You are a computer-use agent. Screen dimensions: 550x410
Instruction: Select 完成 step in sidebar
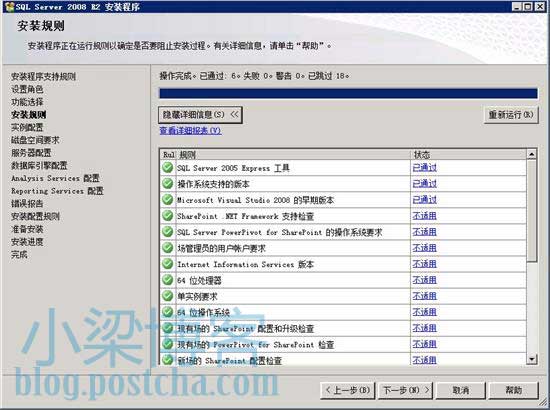[x=19, y=254]
